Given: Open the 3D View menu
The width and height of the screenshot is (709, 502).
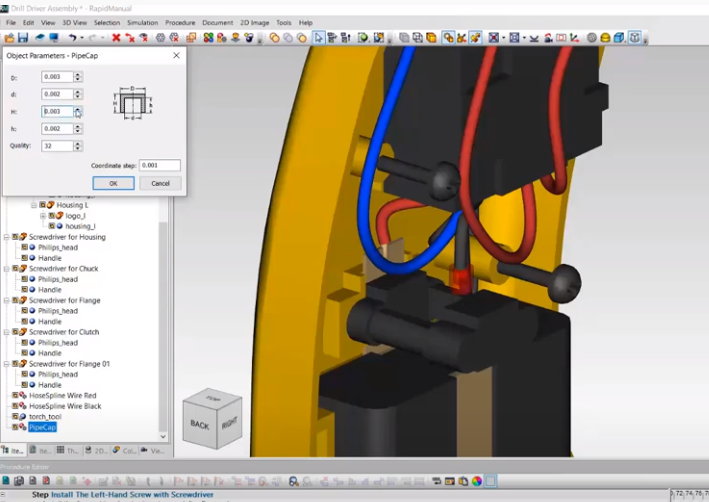Looking at the screenshot, I should [x=74, y=23].
